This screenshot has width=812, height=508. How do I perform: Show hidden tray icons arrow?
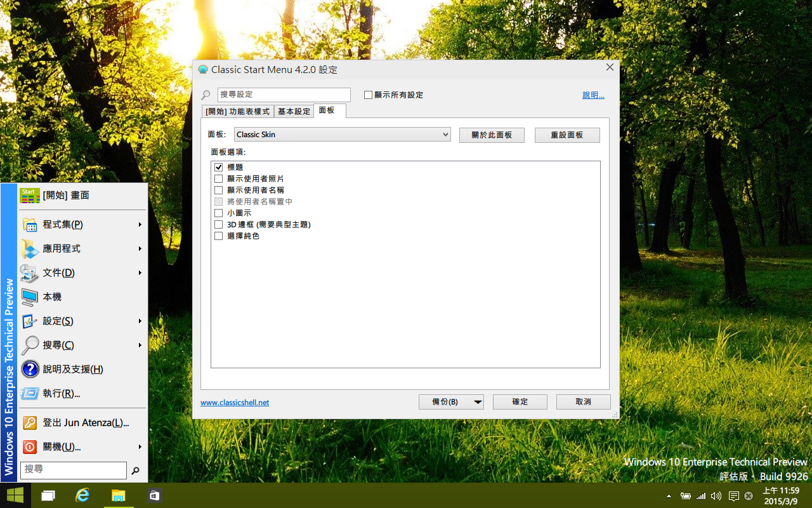click(x=669, y=496)
